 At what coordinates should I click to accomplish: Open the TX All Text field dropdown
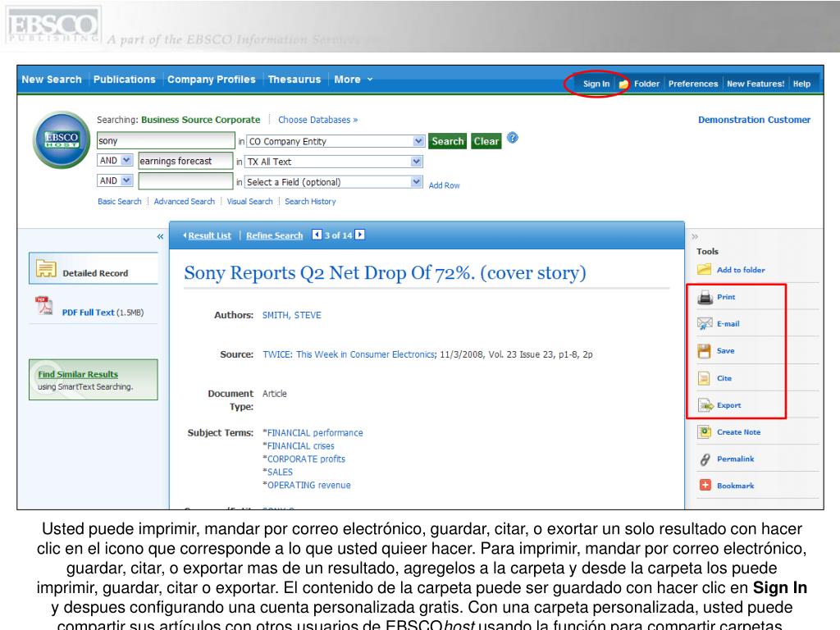point(416,162)
